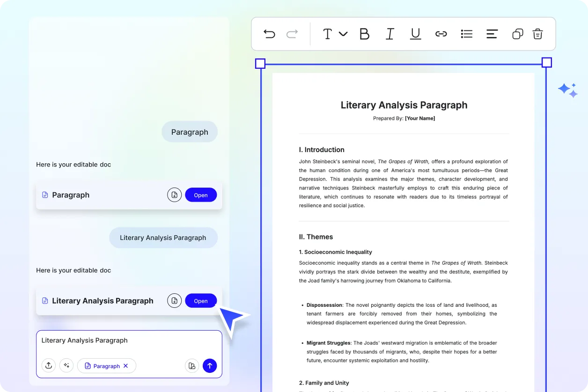Undo the last edit
The height and width of the screenshot is (392, 588).
click(x=269, y=33)
